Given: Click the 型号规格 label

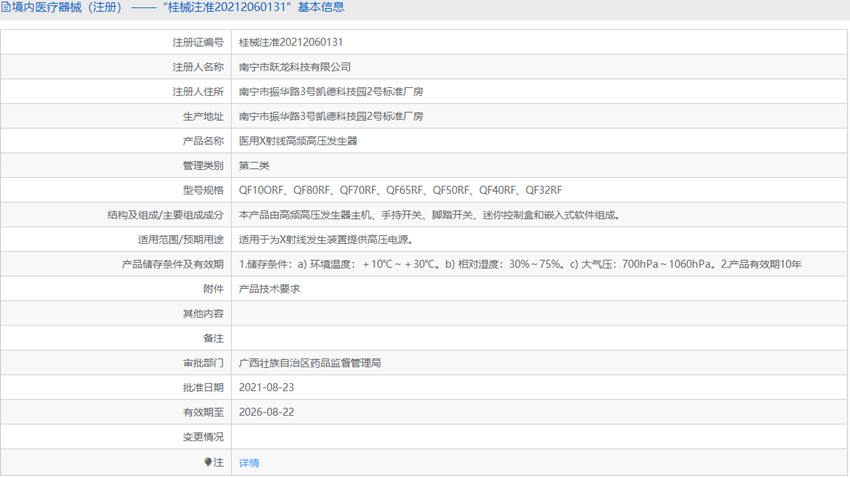Looking at the screenshot, I should pos(203,190).
